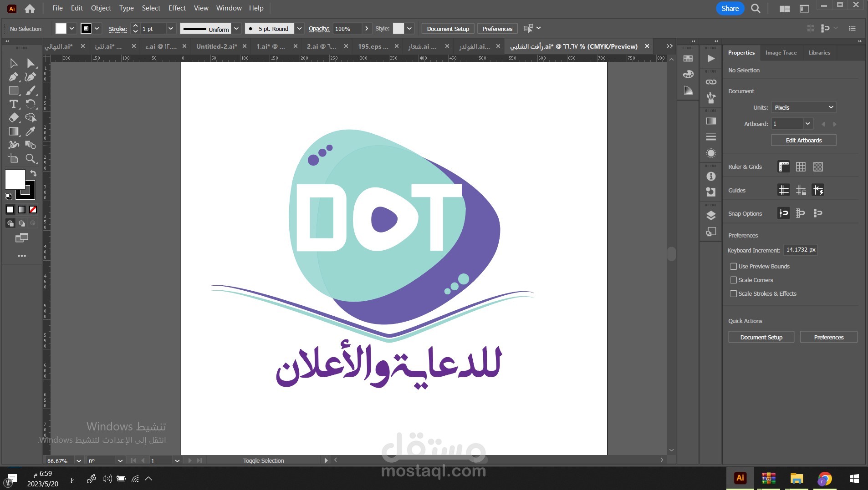Switch to the Image Trace tab

pyautogui.click(x=781, y=53)
